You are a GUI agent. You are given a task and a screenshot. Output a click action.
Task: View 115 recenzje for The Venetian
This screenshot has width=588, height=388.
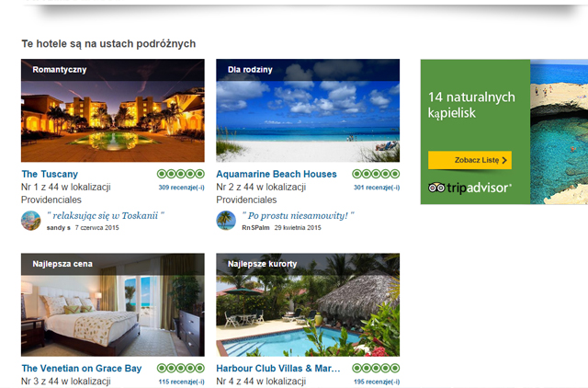(x=182, y=382)
